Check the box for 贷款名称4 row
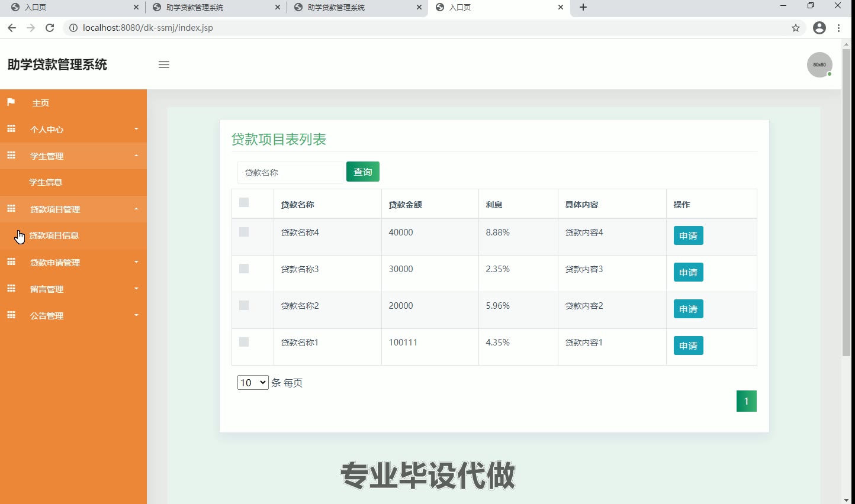 (244, 232)
